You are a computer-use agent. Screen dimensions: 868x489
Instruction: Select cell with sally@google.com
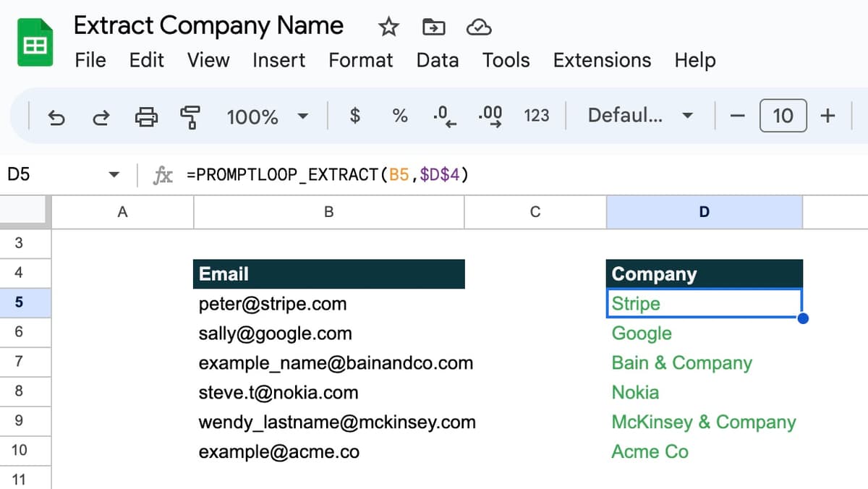tap(329, 333)
